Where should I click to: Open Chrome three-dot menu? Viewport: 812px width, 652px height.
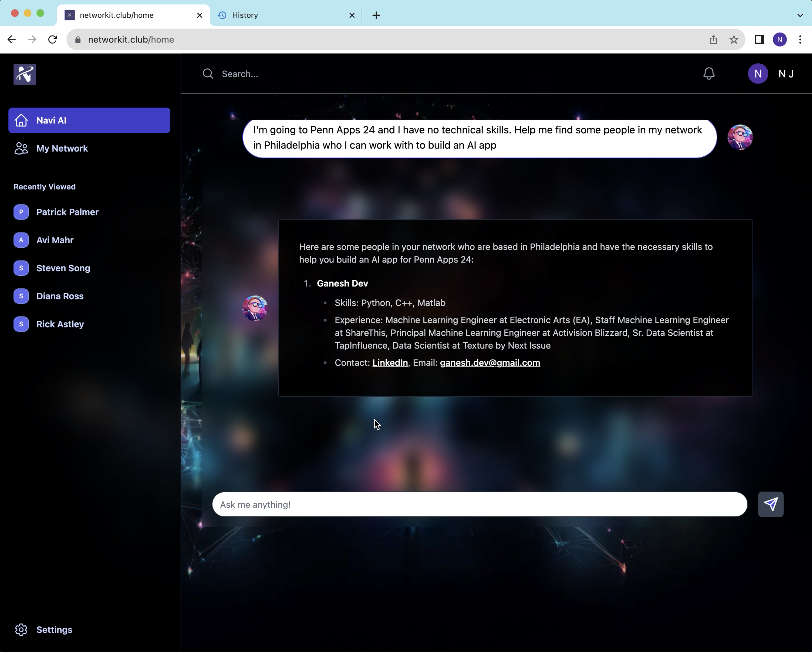coord(800,40)
